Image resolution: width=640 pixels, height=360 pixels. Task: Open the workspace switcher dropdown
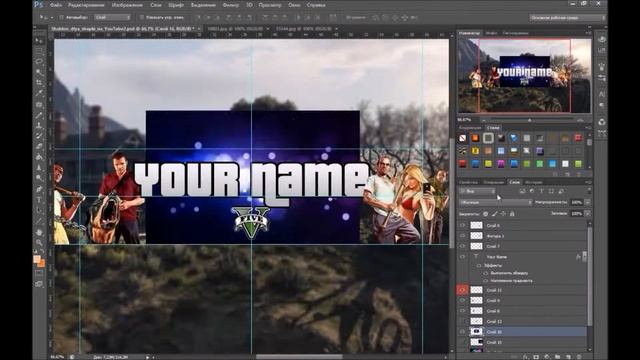click(x=567, y=18)
